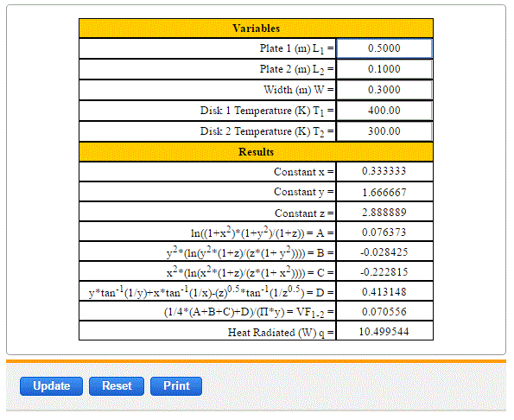Click the 'Constant y =' label
This screenshot has width=514, height=420.
(304, 192)
